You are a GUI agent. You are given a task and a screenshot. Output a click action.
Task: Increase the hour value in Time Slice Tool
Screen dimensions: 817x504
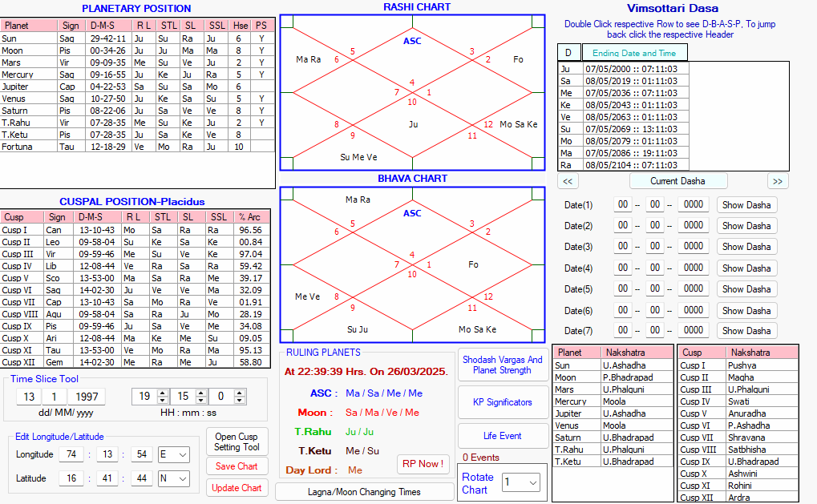coord(164,393)
